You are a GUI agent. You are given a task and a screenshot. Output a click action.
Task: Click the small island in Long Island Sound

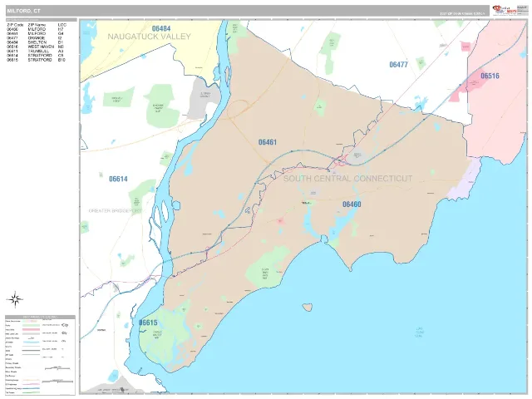308,308
